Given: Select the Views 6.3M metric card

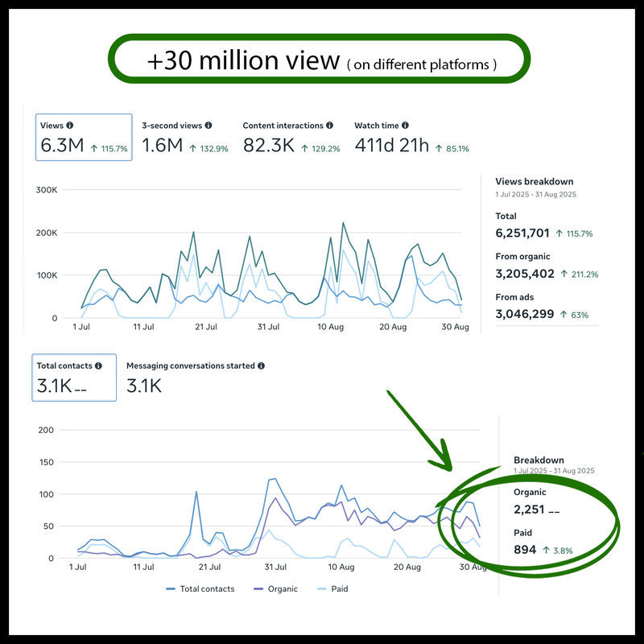Looking at the screenshot, I should click(x=84, y=137).
